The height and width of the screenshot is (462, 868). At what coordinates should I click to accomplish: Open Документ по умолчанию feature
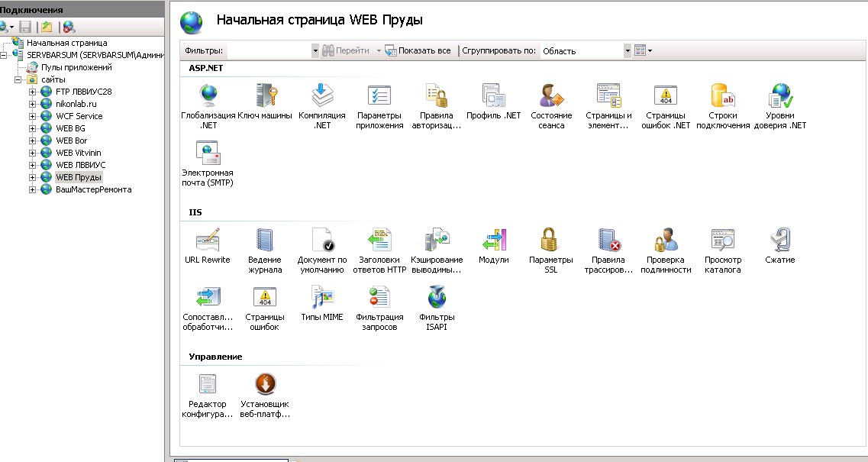322,250
